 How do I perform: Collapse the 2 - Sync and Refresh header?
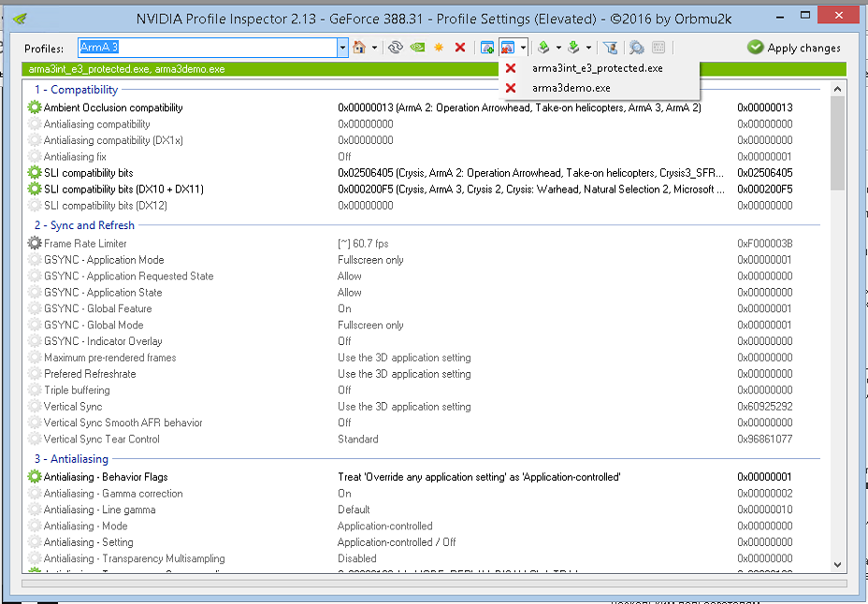(x=85, y=225)
